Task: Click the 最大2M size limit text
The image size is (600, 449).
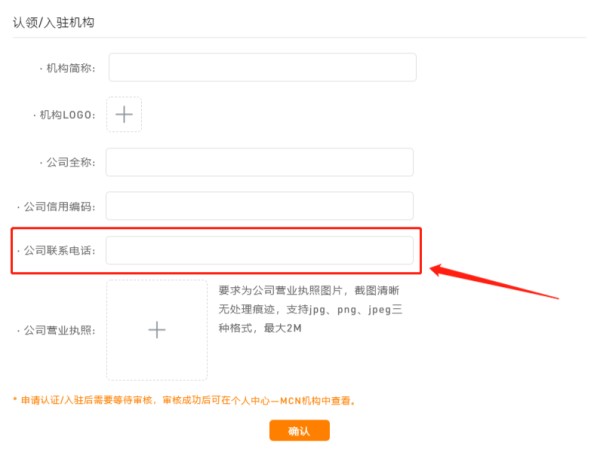Action: (283, 328)
